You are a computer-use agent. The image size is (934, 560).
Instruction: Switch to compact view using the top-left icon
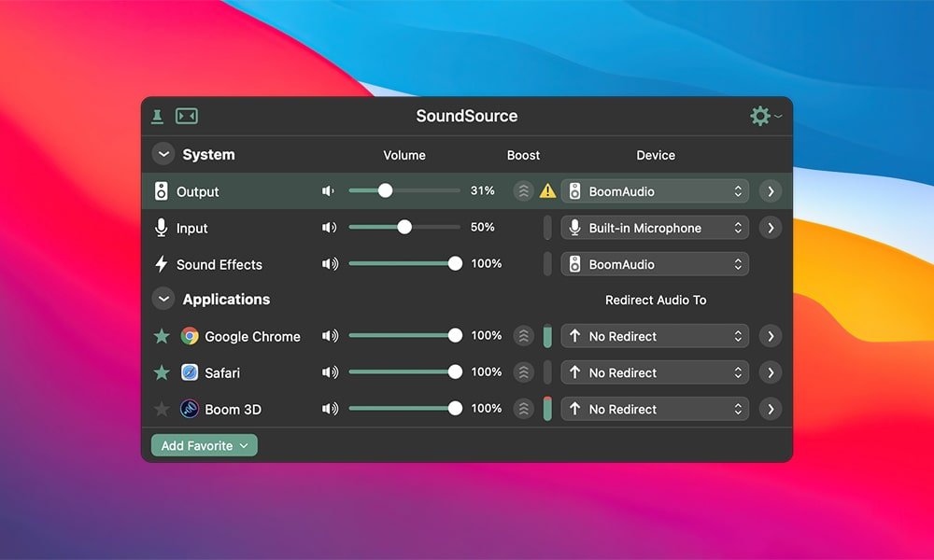[x=186, y=116]
